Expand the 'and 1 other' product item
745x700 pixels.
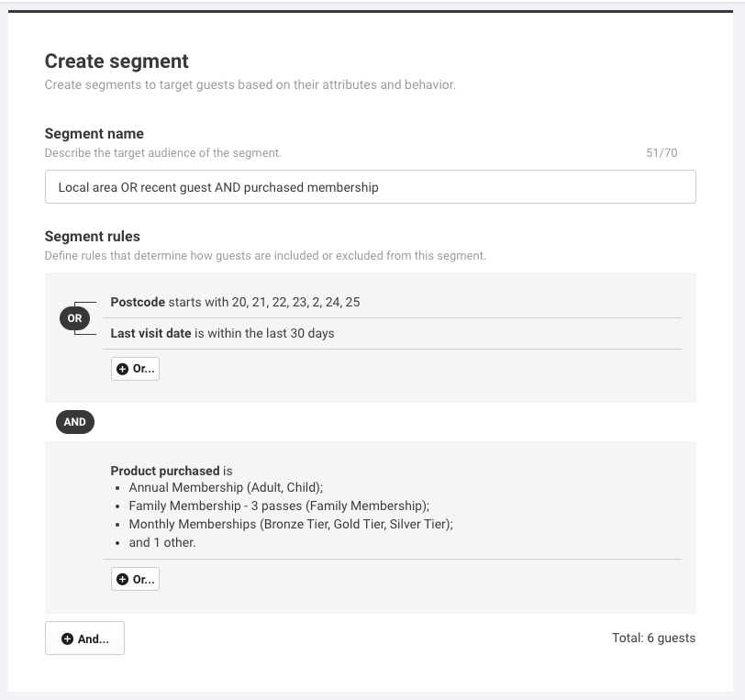coord(162,543)
